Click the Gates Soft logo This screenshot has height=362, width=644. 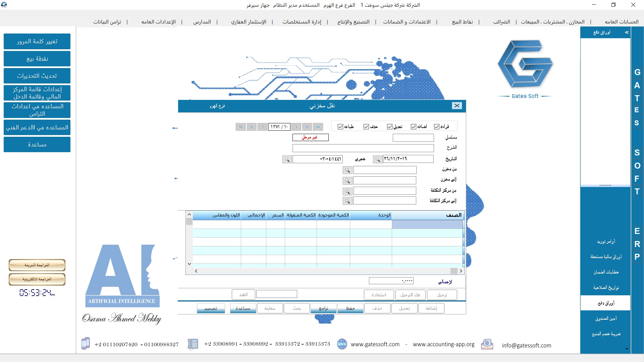(x=525, y=69)
